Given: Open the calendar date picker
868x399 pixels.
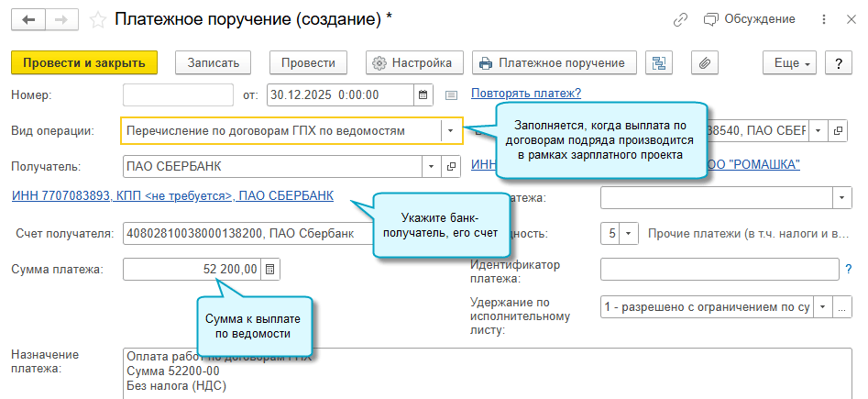Looking at the screenshot, I should tap(423, 94).
